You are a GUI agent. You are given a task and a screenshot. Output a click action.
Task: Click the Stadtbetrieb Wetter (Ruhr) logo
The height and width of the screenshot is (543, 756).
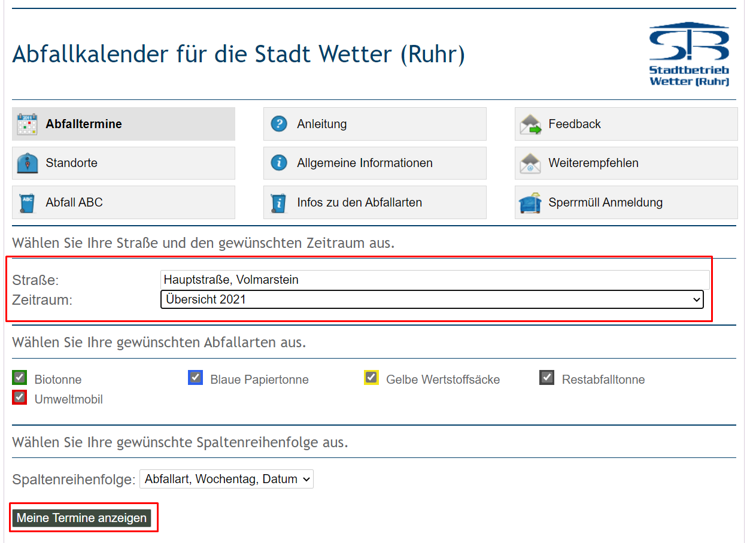click(689, 54)
